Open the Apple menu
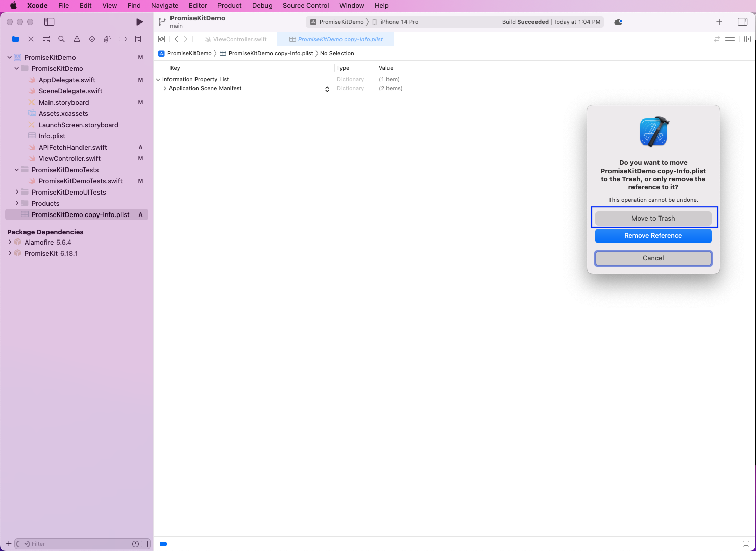The image size is (756, 551). pyautogui.click(x=13, y=5)
